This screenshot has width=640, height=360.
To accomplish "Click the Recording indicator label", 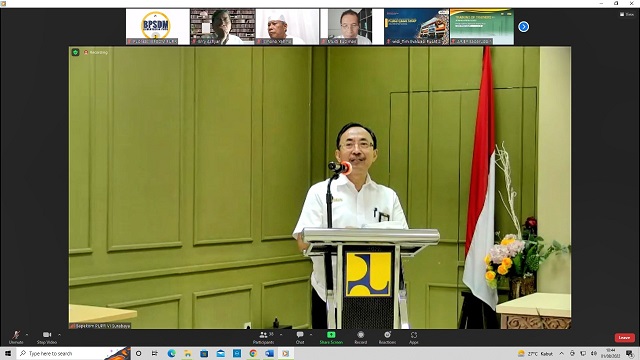I will (x=96, y=52).
